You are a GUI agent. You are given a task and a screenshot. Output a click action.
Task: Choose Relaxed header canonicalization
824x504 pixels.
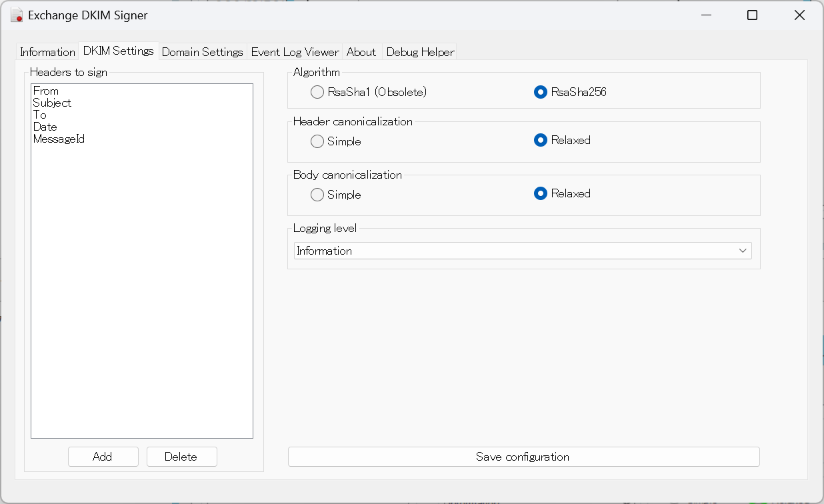click(563, 140)
